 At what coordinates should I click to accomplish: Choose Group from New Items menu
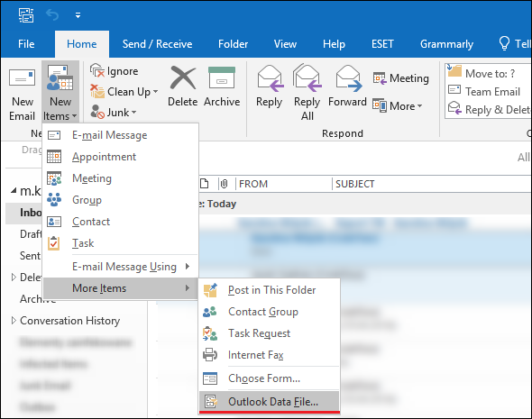121,200
